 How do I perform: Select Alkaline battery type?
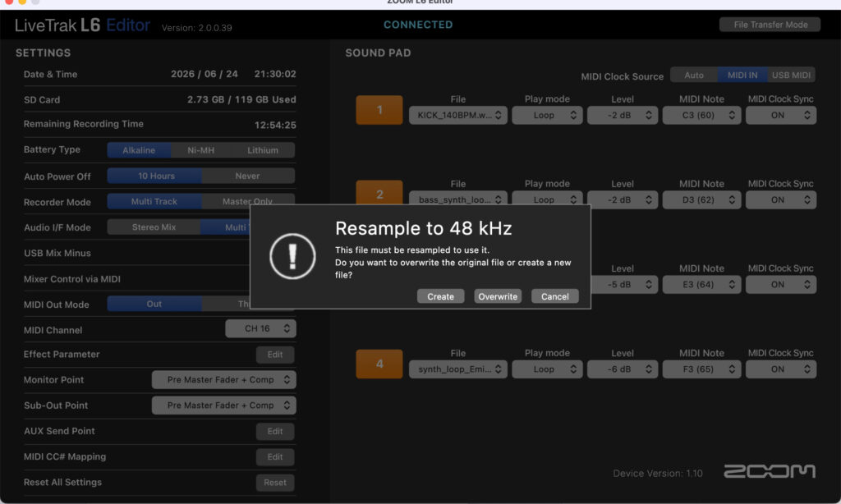(x=139, y=150)
